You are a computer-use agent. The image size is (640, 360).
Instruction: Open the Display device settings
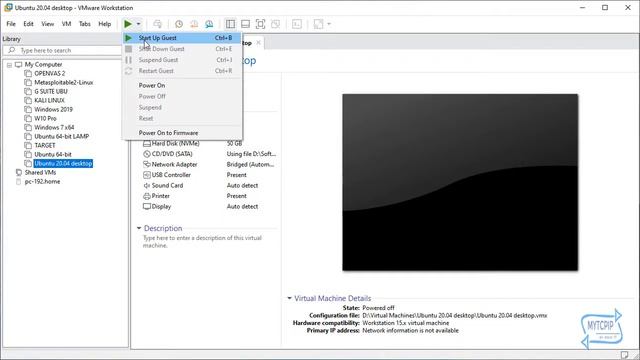click(x=161, y=207)
